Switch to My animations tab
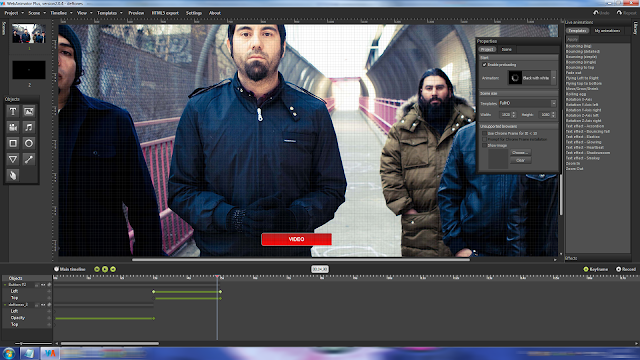Image resolution: width=640 pixels, height=360 pixels. (x=607, y=31)
